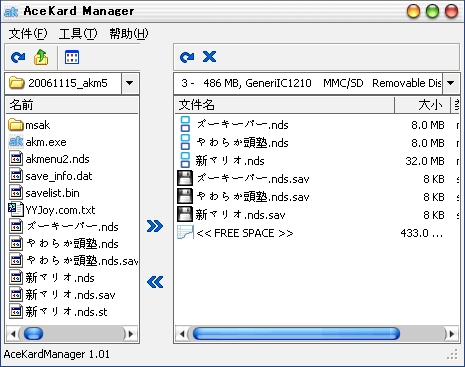Select ズーキーパー.nds in the local list
This screenshot has height=367, width=465.
coord(72,227)
